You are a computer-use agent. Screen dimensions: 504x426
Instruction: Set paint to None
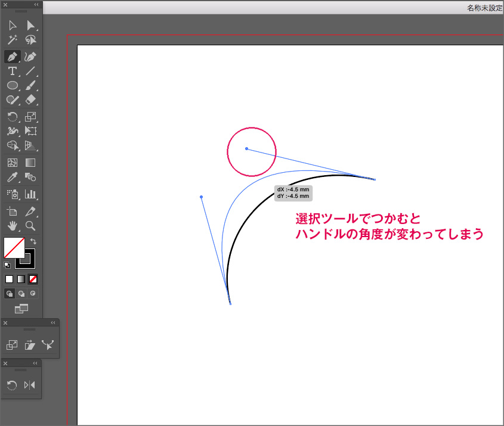(33, 279)
